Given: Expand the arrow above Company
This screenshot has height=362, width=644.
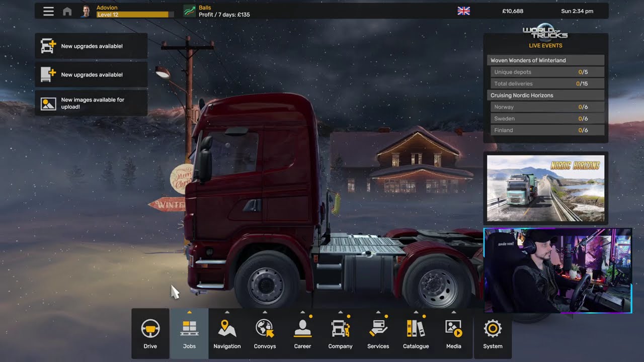Looking at the screenshot, I should (x=340, y=312).
